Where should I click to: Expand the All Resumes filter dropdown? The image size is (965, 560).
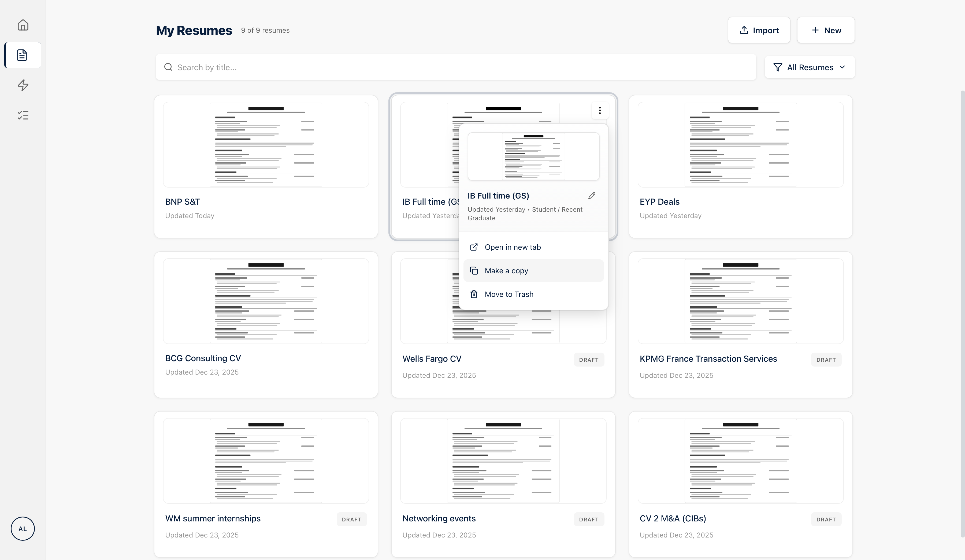click(x=809, y=67)
